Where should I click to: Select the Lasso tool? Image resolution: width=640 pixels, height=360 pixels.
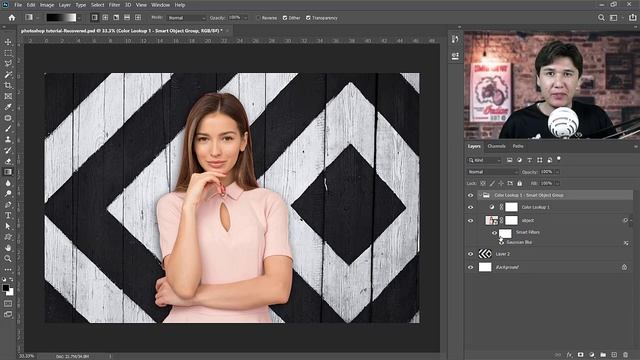(8, 64)
